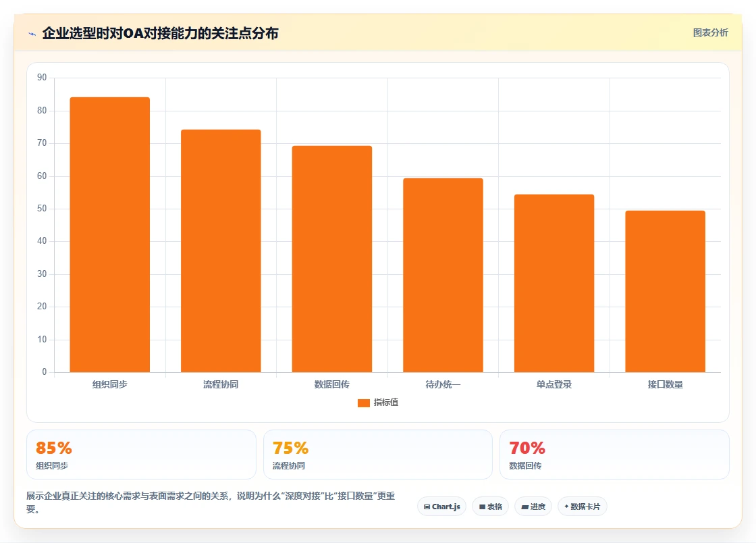
Task: Click the description text below the cards
Action: point(211,502)
